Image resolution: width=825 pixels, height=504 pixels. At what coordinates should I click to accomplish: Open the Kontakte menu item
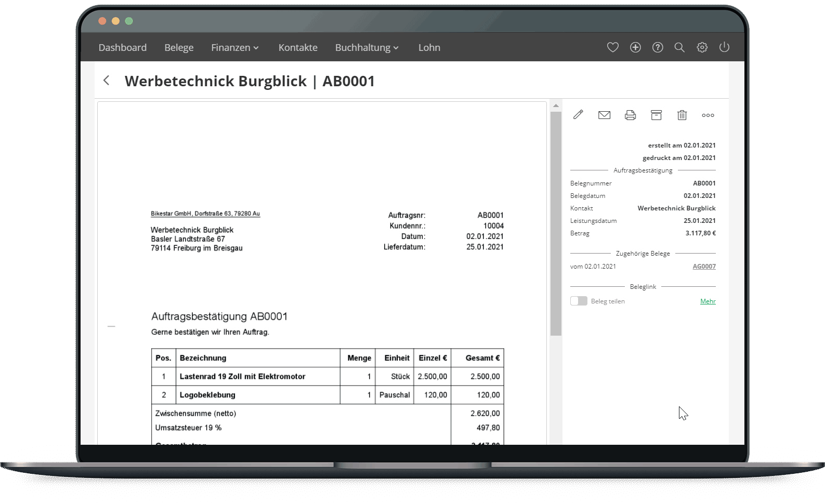click(298, 48)
